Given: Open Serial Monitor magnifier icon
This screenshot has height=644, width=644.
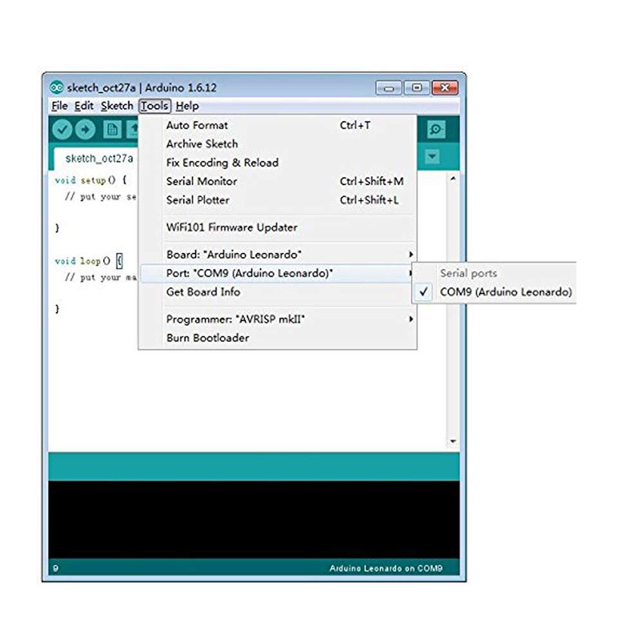Looking at the screenshot, I should coord(436,129).
